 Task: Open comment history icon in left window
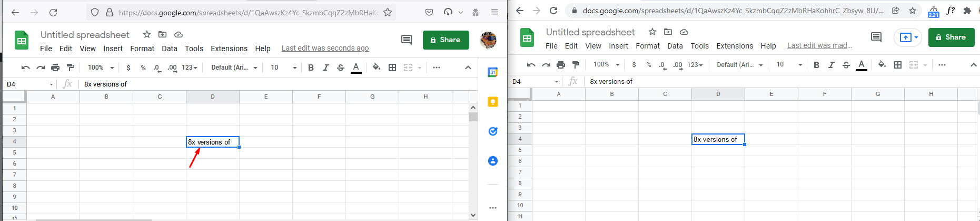click(407, 40)
